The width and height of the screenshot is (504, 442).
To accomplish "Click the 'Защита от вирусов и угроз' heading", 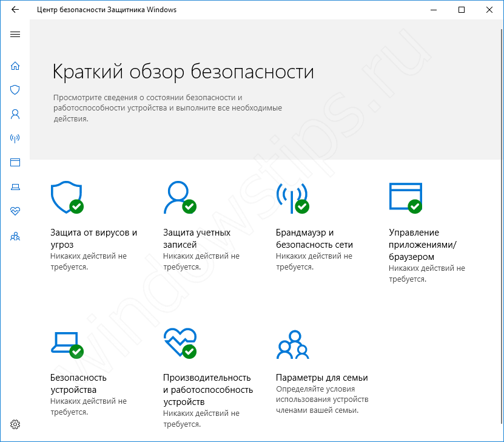I will (93, 239).
